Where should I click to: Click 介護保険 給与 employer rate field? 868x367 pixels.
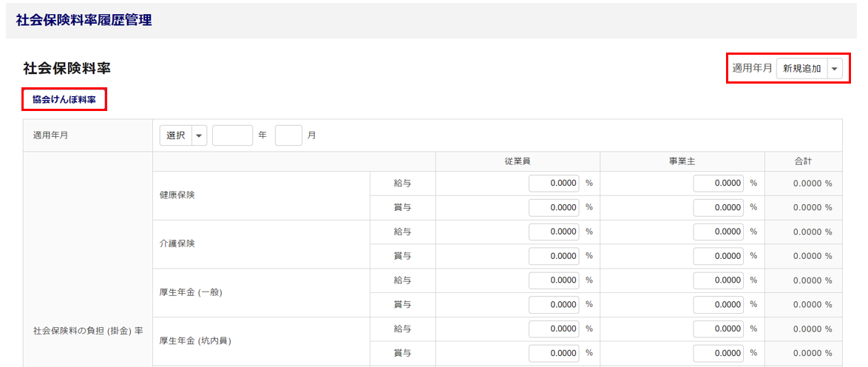coord(718,232)
